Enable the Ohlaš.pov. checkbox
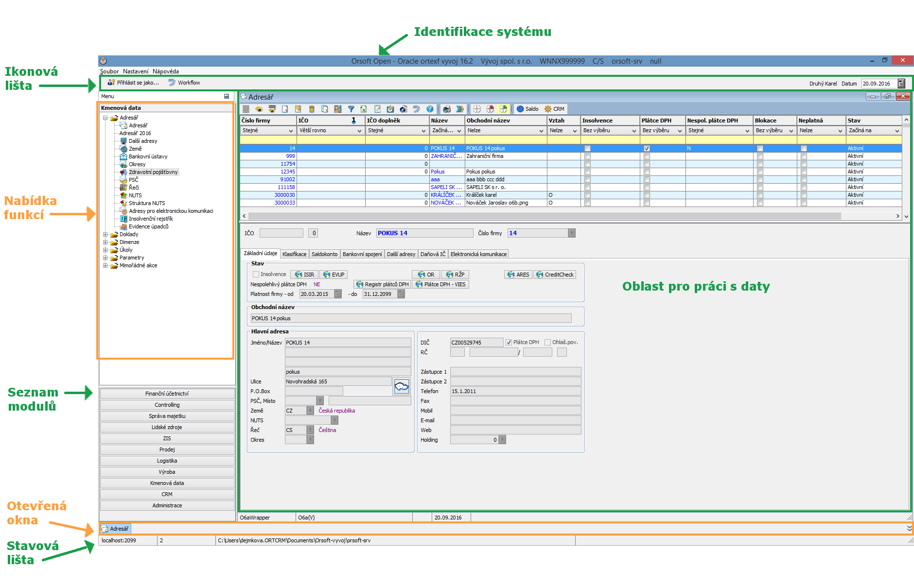This screenshot has height=588, width=914. [547, 343]
